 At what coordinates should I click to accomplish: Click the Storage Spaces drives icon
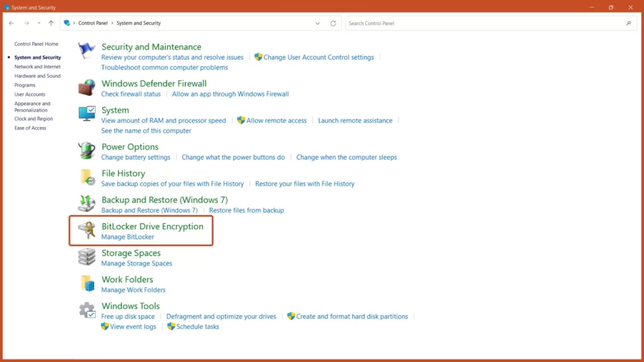[x=86, y=257]
